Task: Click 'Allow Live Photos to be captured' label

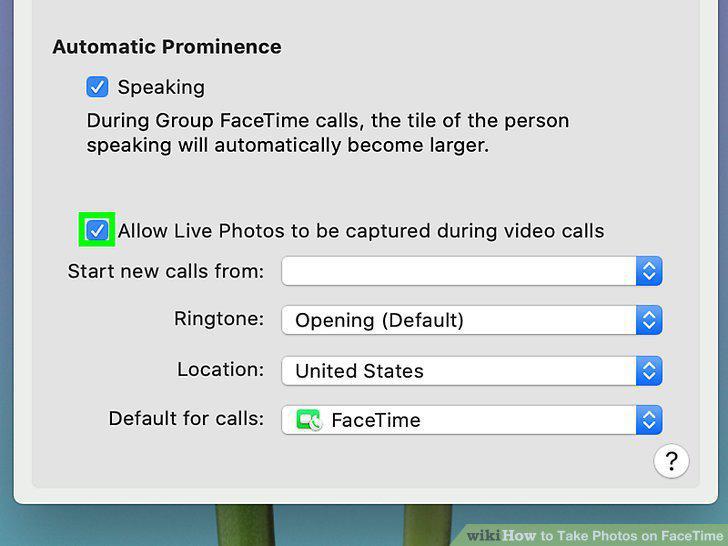Action: [x=361, y=231]
